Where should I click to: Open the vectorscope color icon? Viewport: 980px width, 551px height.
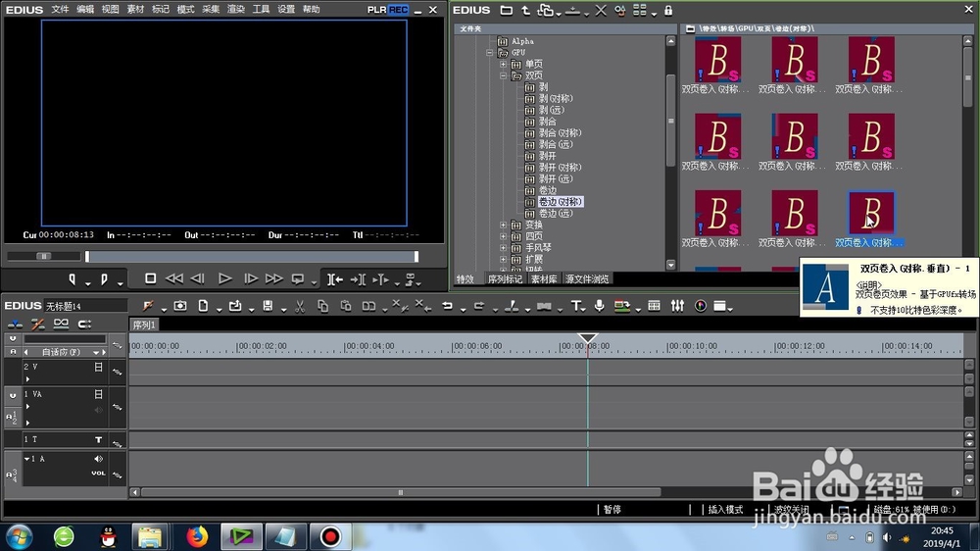coord(701,306)
